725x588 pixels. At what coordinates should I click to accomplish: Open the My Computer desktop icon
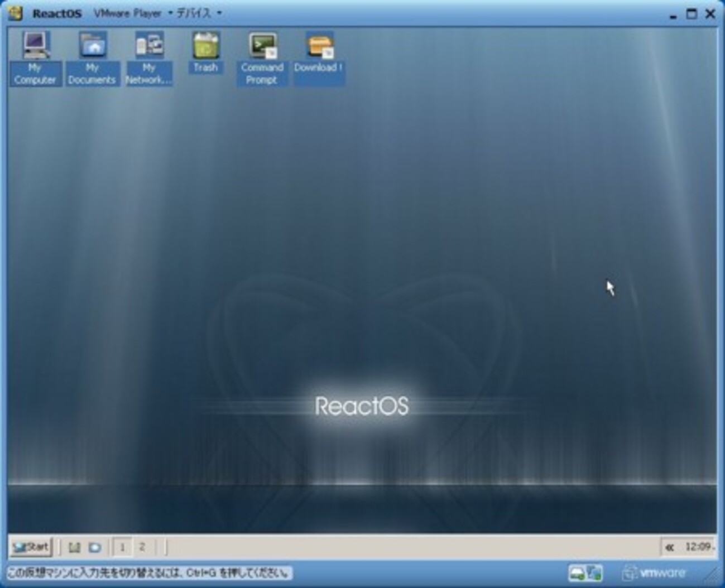tap(35, 58)
